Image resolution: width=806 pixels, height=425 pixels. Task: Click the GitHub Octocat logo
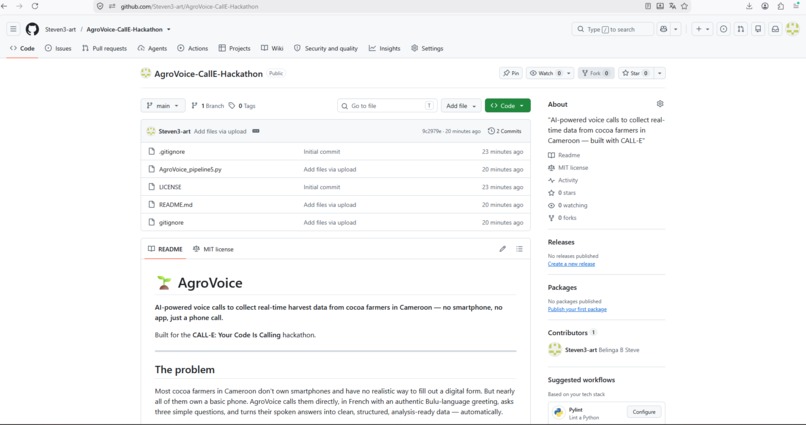click(x=32, y=29)
